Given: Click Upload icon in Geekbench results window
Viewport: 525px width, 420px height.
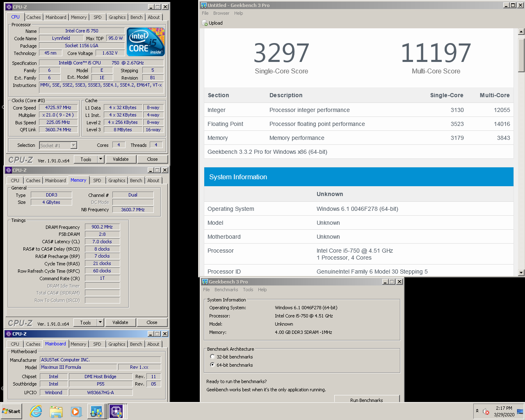Looking at the screenshot, I should 205,23.
